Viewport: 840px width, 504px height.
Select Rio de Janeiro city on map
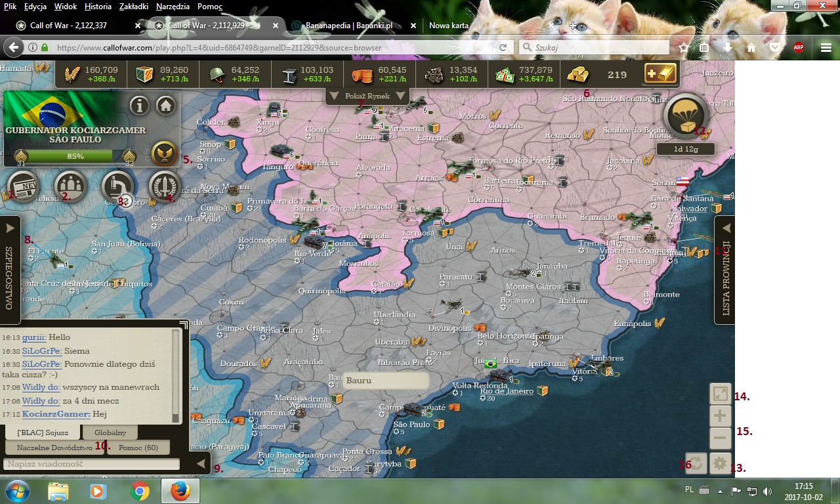coord(507,391)
